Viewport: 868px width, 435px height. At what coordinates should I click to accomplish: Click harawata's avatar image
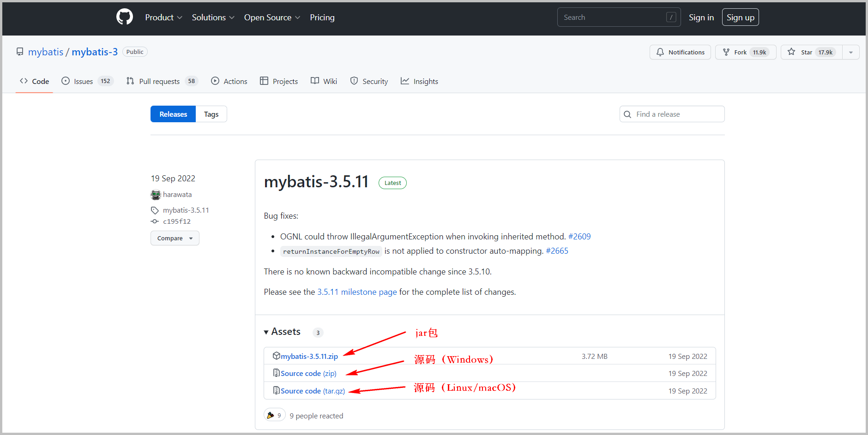[156, 195]
